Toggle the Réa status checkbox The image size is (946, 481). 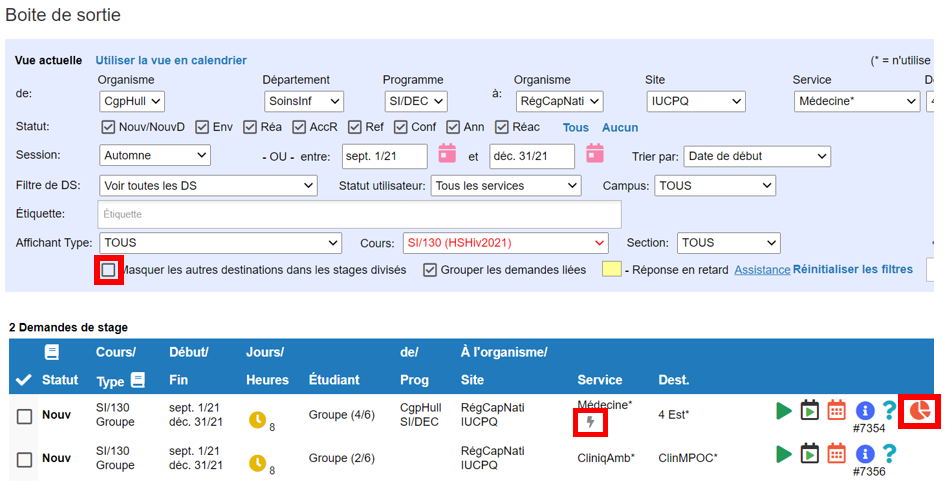(250, 127)
